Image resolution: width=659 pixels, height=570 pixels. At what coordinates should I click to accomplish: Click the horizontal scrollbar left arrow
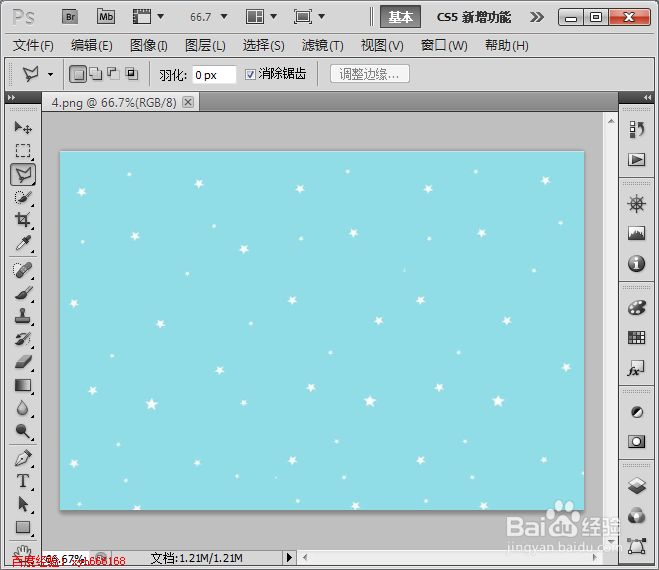tap(305, 558)
